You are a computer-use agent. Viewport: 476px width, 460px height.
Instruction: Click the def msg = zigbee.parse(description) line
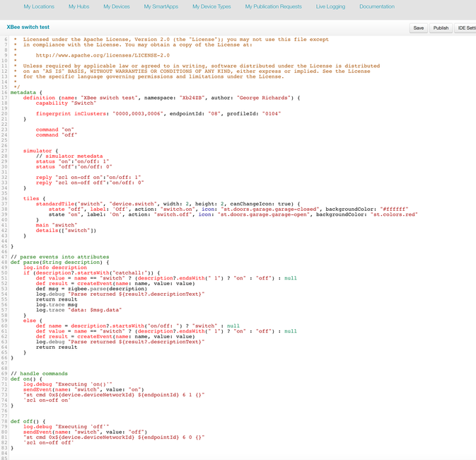pos(91,289)
